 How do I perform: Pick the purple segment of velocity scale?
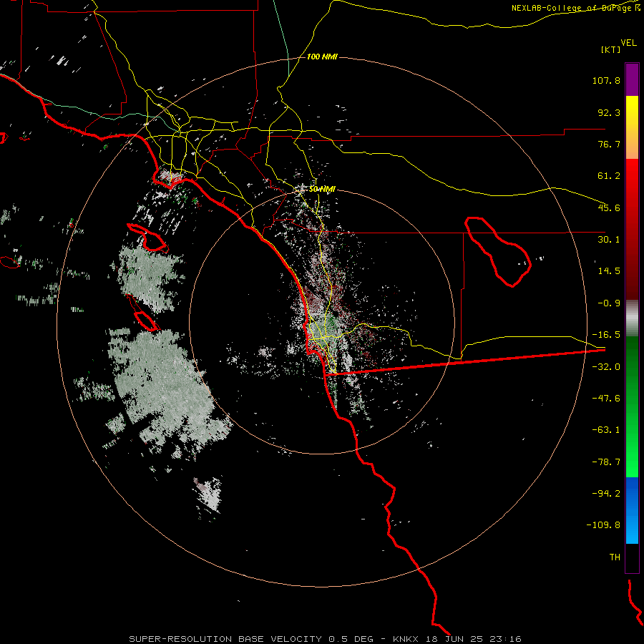pyautogui.click(x=632, y=79)
